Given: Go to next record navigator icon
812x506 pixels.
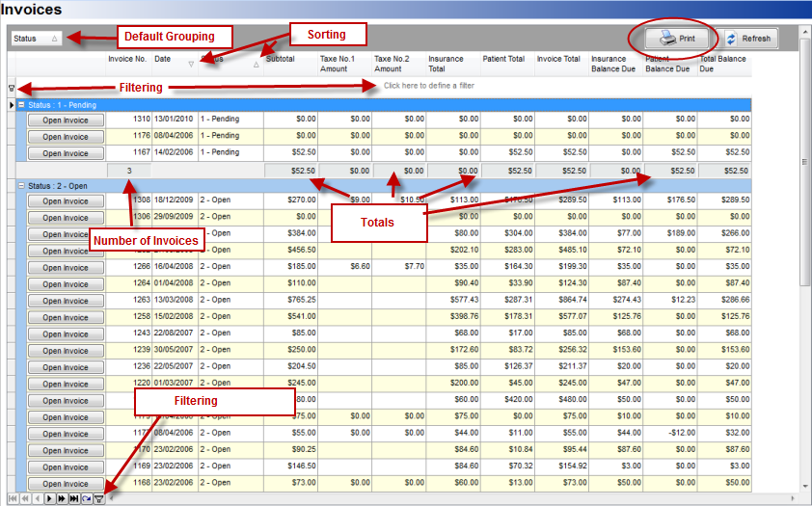Looking at the screenshot, I should click(50, 498).
